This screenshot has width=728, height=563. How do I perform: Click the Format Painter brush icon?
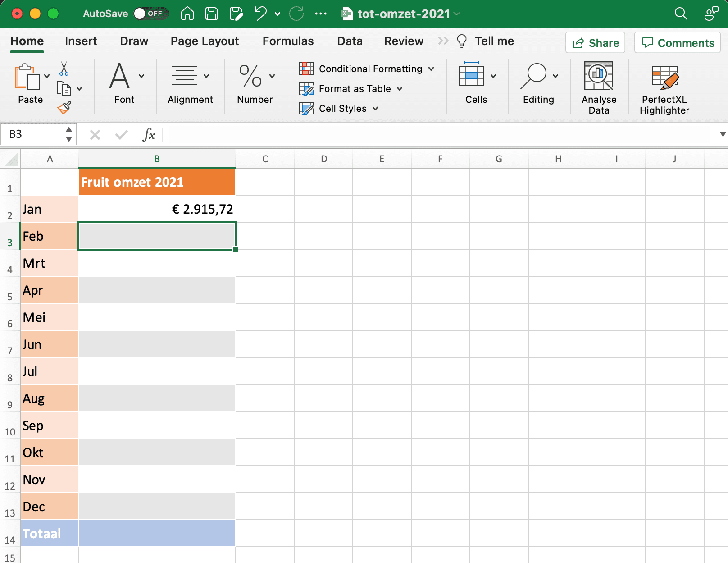point(64,107)
